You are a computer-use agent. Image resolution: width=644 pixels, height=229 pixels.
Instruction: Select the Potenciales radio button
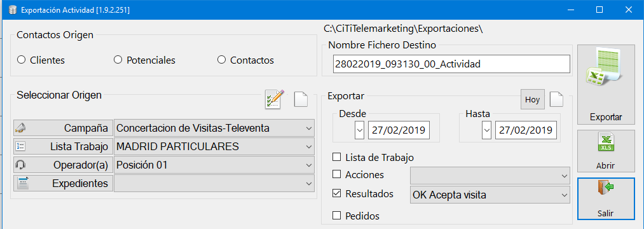pos(118,60)
